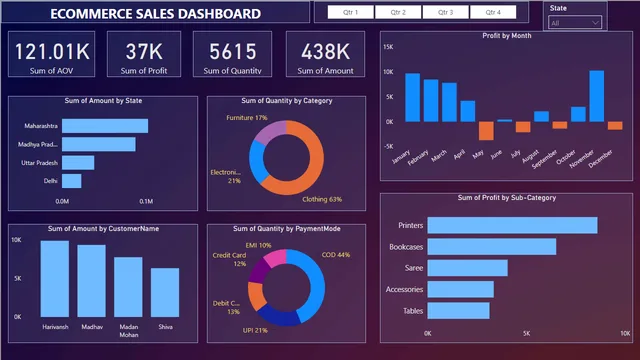Select the Saree bar in Profit by Sub-Category

[x=468, y=268]
